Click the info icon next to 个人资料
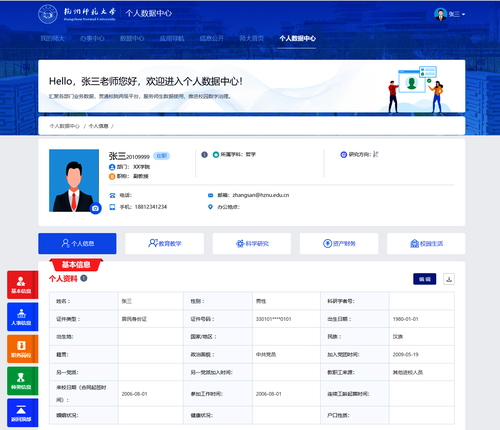 coord(84,278)
